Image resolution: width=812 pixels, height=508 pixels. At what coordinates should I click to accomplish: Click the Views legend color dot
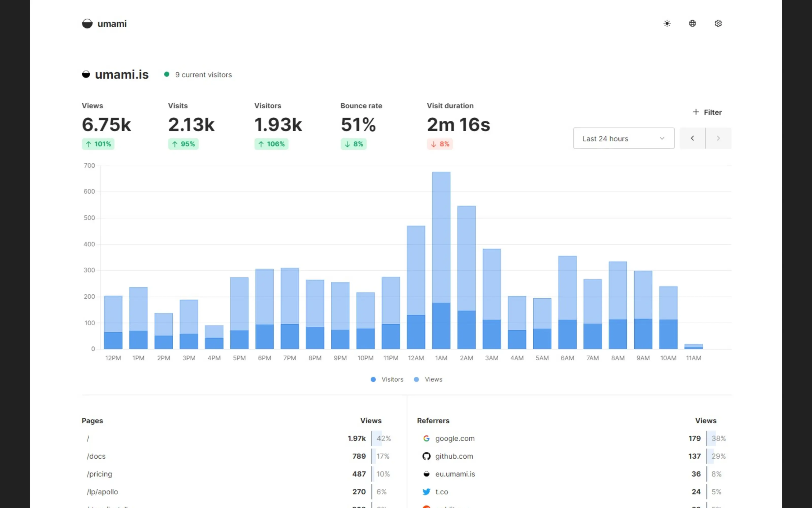click(x=416, y=379)
